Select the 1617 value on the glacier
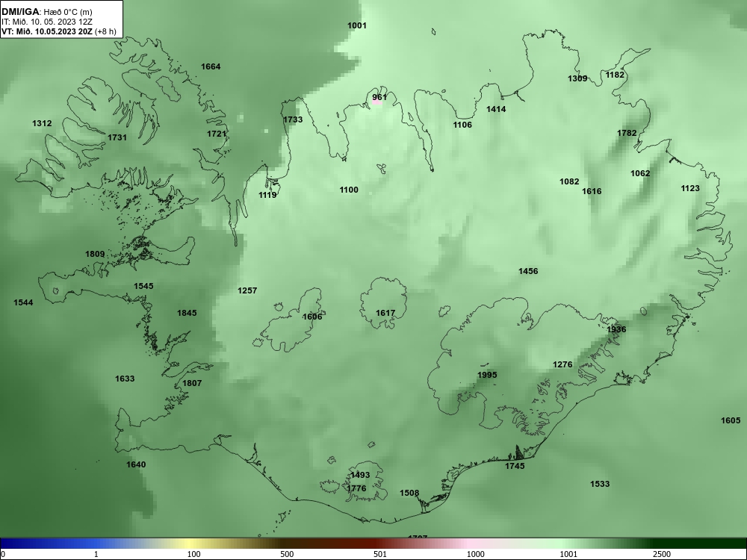 pyautogui.click(x=385, y=313)
